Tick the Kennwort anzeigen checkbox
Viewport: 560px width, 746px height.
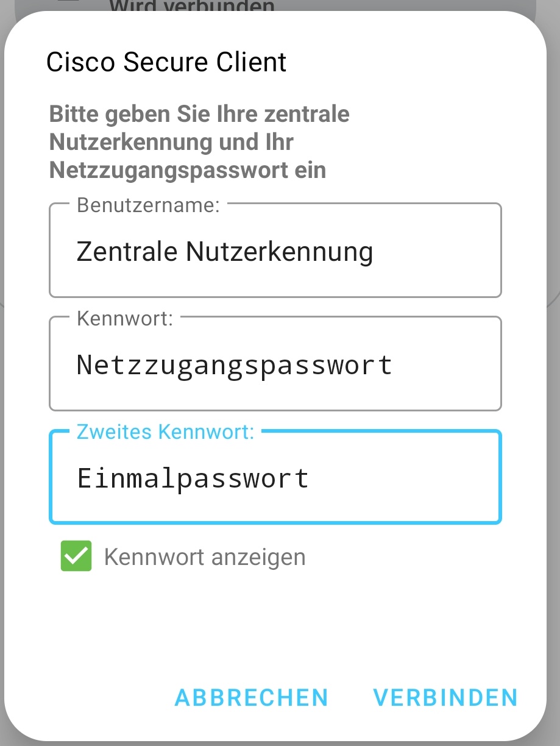(76, 556)
